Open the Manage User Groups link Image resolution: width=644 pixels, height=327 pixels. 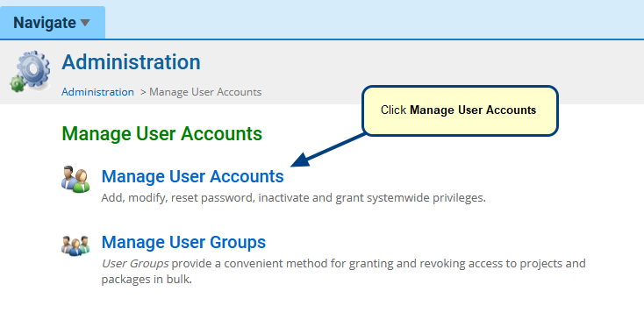point(183,242)
